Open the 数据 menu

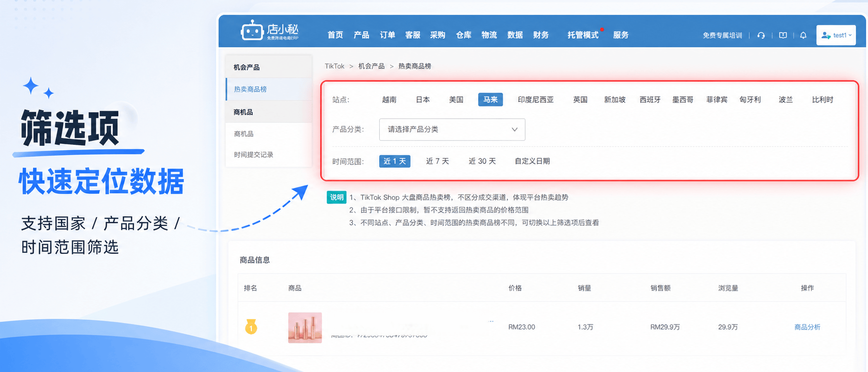click(515, 35)
